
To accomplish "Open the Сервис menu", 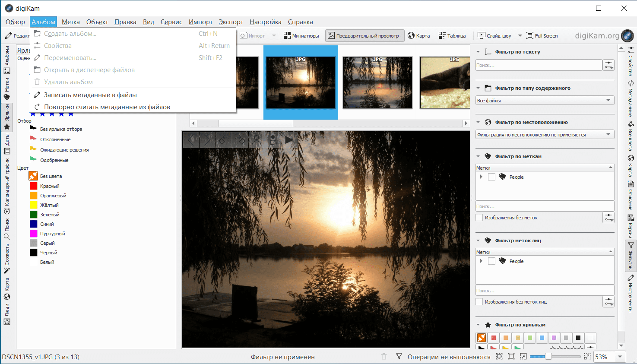I will [x=171, y=22].
